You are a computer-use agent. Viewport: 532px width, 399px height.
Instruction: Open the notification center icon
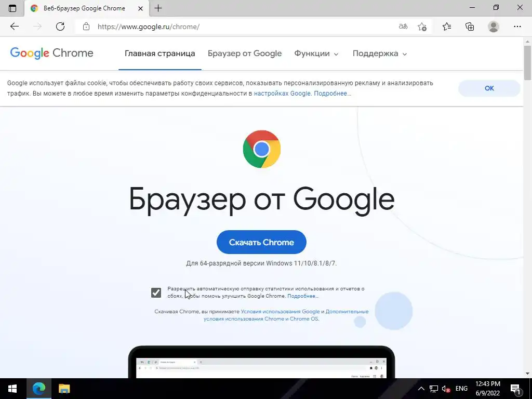pyautogui.click(x=516, y=389)
